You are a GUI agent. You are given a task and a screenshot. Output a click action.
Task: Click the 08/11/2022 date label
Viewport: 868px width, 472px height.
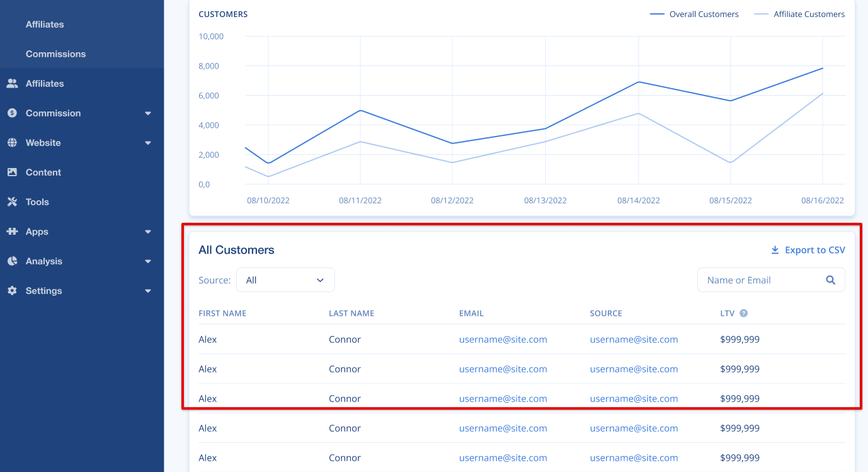360,201
